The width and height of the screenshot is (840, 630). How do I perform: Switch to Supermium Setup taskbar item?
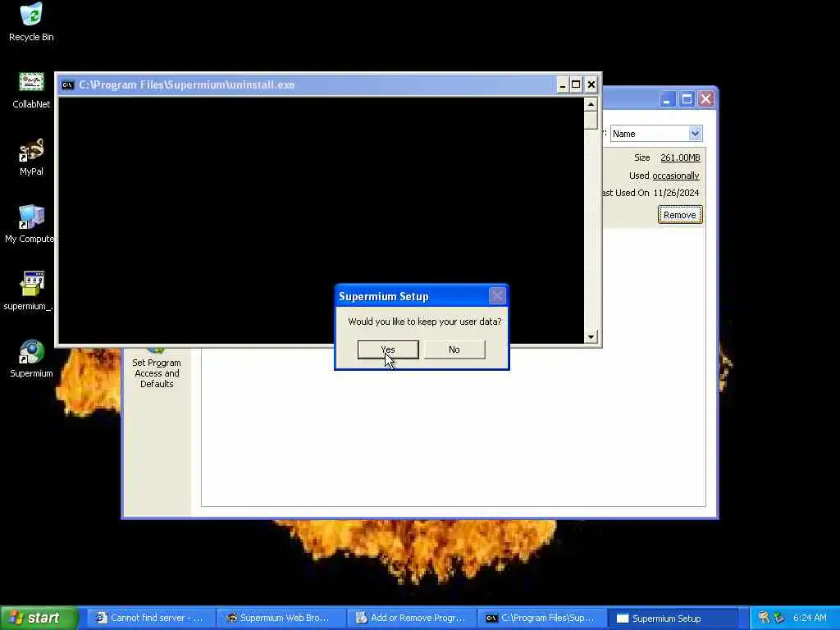click(x=672, y=619)
